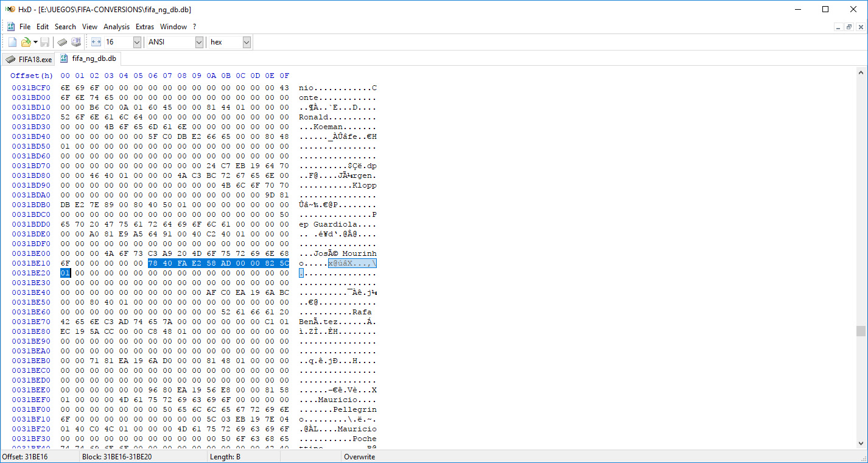This screenshot has height=463, width=868.
Task: Click the Open disk toolbar icon
Action: point(76,42)
